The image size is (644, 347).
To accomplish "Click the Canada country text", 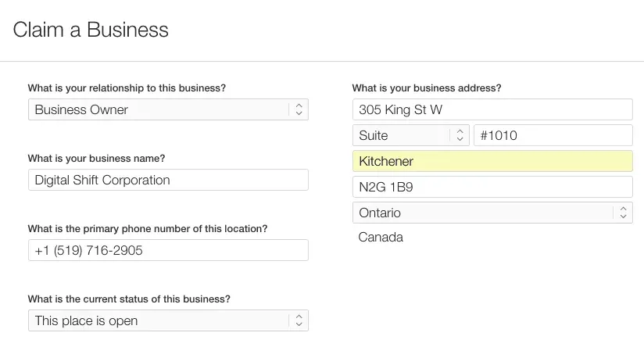I will pyautogui.click(x=381, y=237).
